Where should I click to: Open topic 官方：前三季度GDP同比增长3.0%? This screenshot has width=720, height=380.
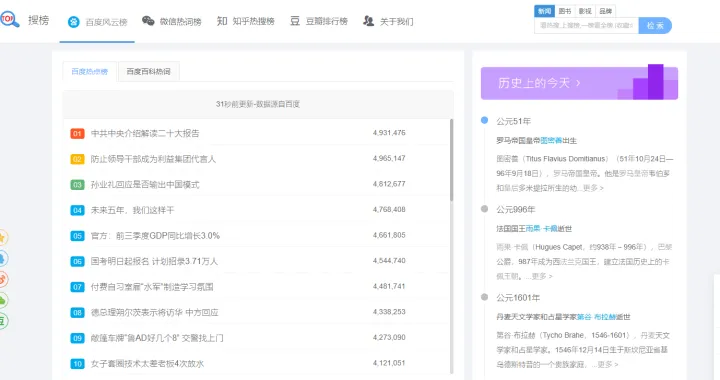[155, 236]
